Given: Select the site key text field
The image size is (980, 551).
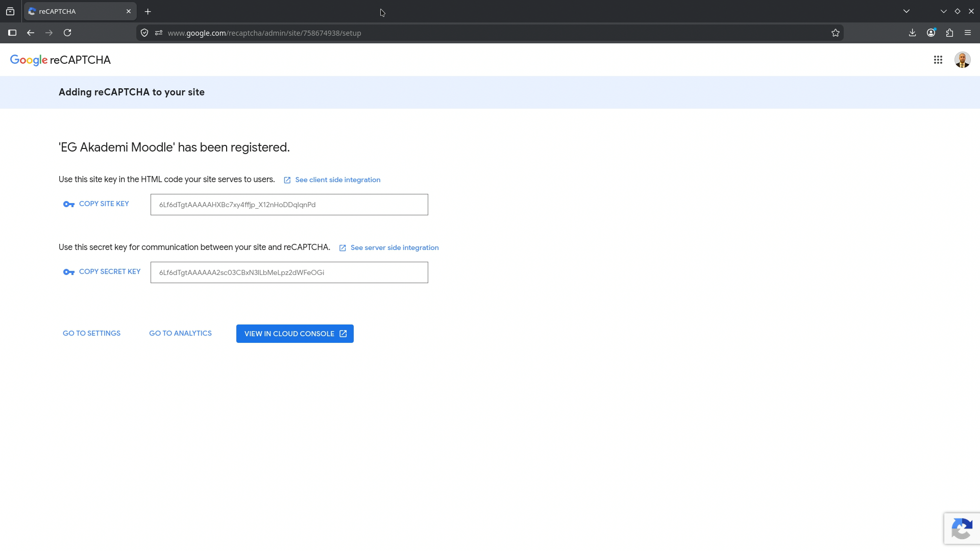Looking at the screenshot, I should [x=289, y=205].
